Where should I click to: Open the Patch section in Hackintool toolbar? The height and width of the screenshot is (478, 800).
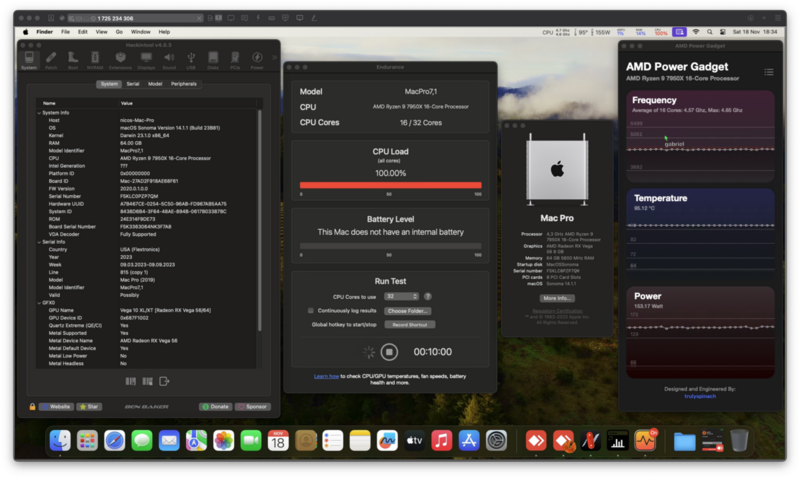tap(51, 60)
